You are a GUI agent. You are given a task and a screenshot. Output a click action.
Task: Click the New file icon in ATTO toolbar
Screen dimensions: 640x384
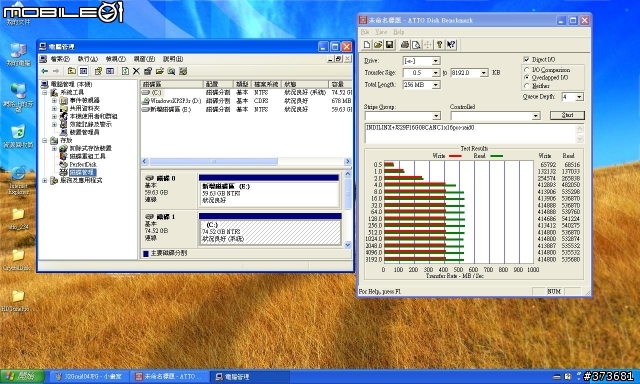click(367, 44)
